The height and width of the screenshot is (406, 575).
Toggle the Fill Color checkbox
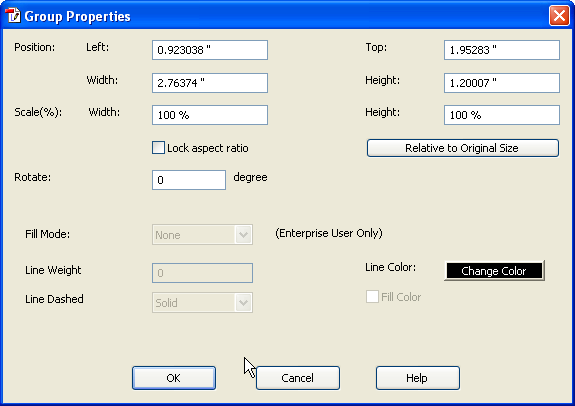pos(372,297)
